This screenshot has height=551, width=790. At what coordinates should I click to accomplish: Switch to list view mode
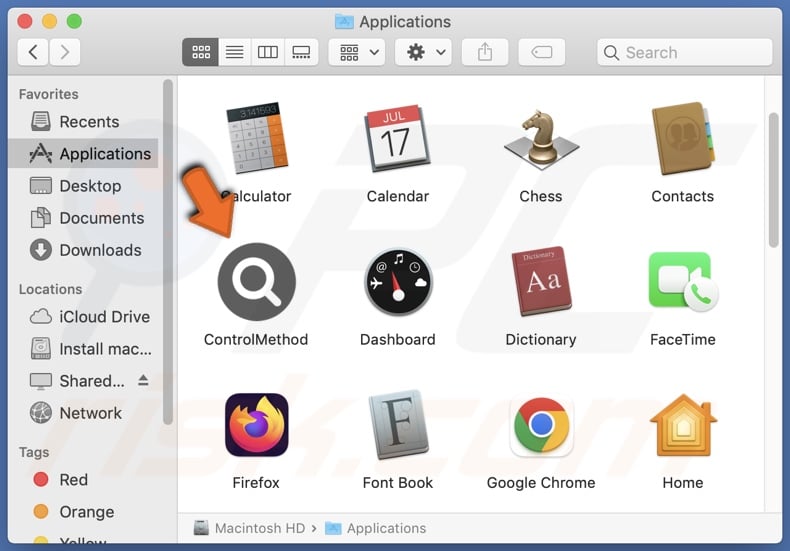pos(234,52)
